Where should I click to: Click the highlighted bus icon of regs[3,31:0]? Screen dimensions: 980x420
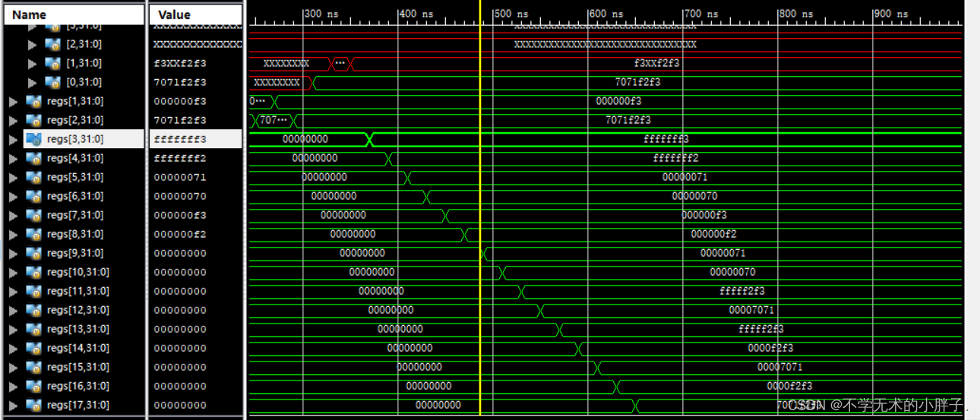point(33,139)
